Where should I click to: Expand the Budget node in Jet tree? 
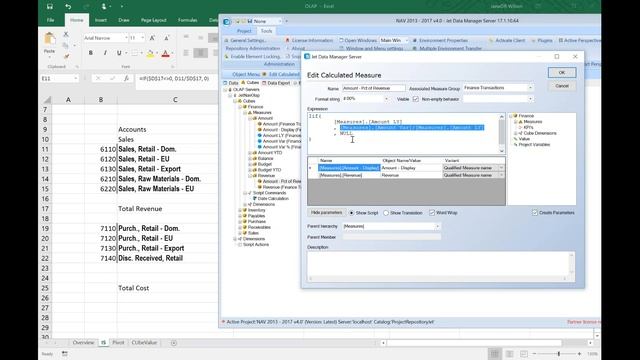point(250,164)
